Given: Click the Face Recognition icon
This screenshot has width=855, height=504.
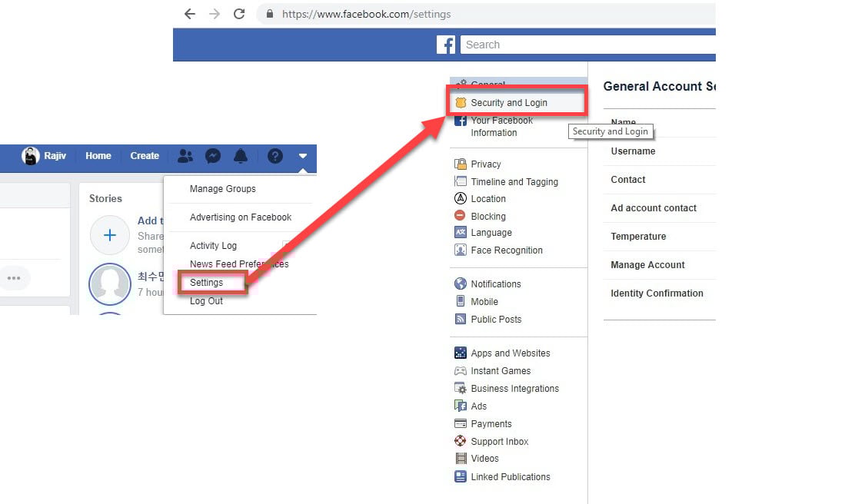Looking at the screenshot, I should 461,250.
